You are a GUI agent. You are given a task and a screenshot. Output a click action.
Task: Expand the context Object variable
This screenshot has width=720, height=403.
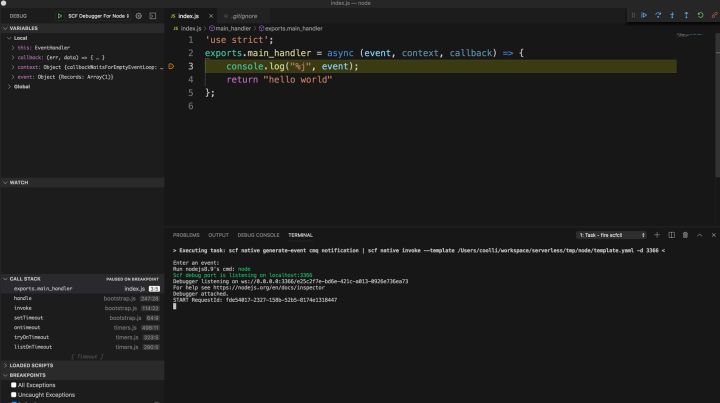[83, 67]
